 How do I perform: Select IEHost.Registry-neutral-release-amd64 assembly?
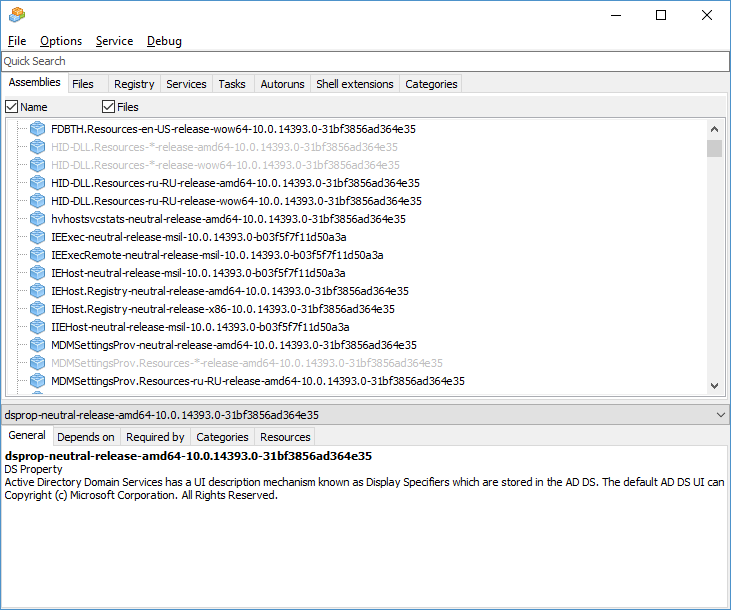(x=230, y=291)
